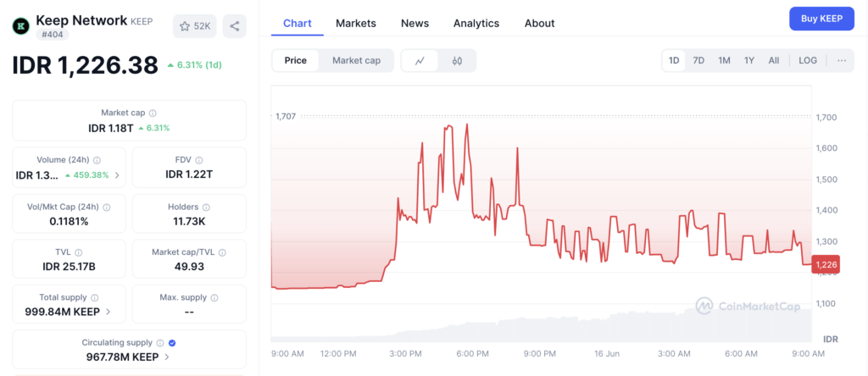
Task: Switch to line chart icon
Action: coord(420,61)
